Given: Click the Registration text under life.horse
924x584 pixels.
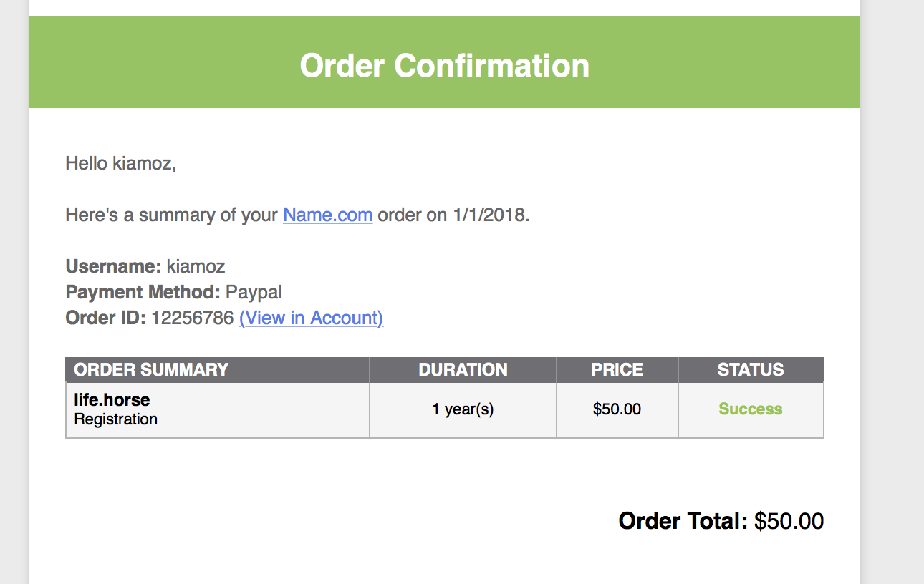Looking at the screenshot, I should (115, 419).
